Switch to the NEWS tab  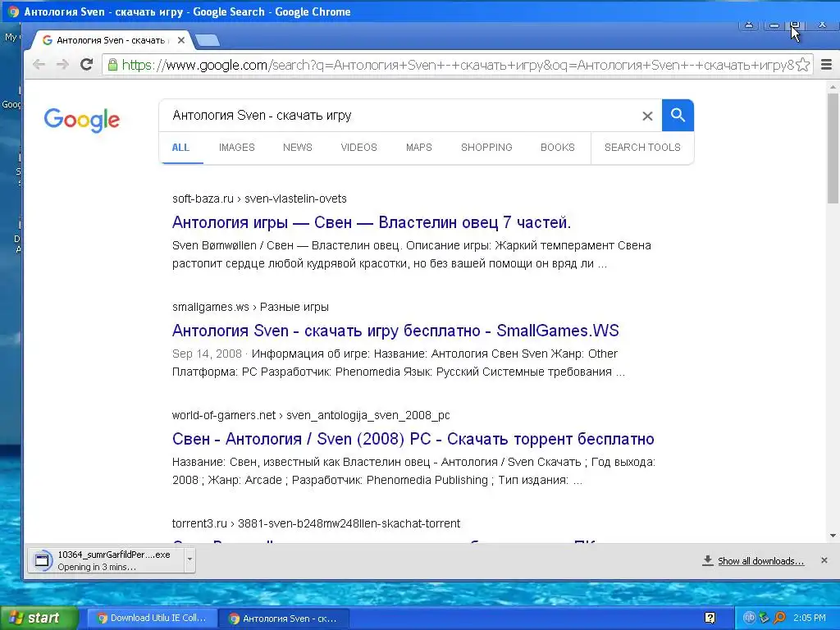(x=297, y=148)
